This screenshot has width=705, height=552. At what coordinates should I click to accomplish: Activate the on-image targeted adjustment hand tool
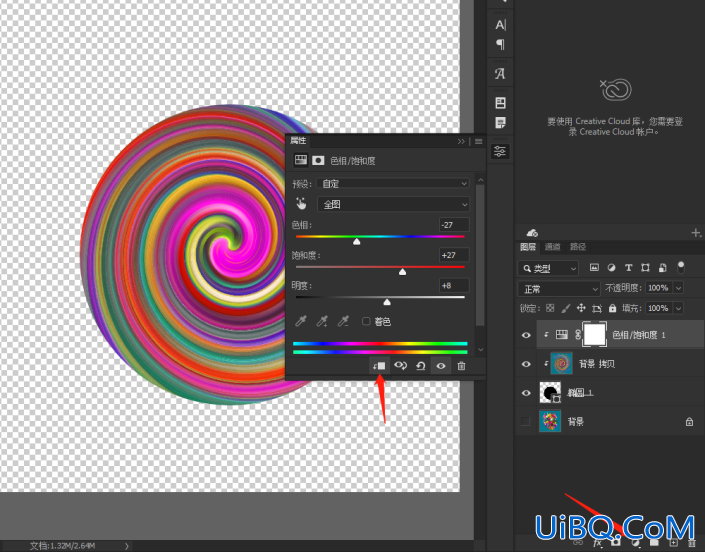pyautogui.click(x=301, y=204)
